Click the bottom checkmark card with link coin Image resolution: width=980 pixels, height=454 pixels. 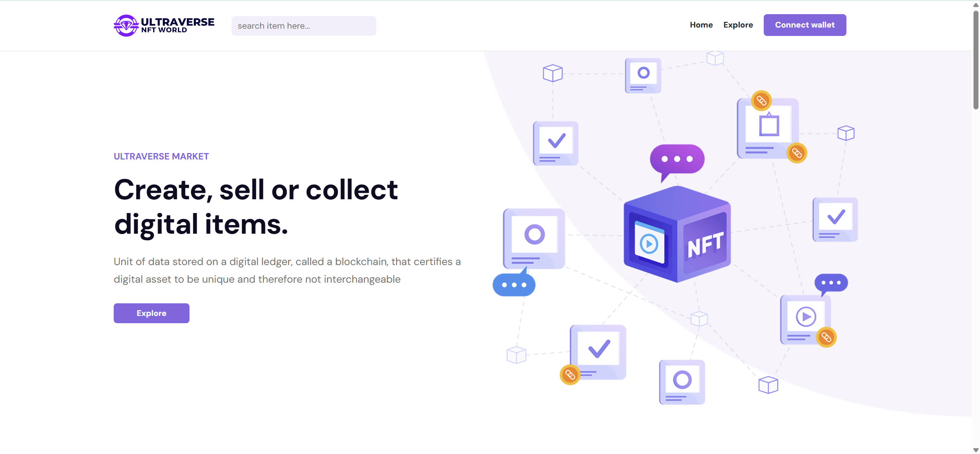tap(598, 351)
